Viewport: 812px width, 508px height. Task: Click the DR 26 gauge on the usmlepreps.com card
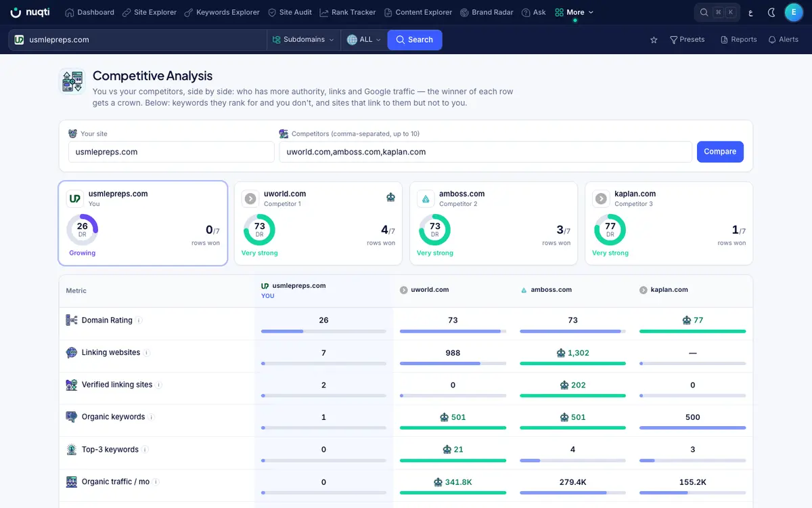pos(83,230)
